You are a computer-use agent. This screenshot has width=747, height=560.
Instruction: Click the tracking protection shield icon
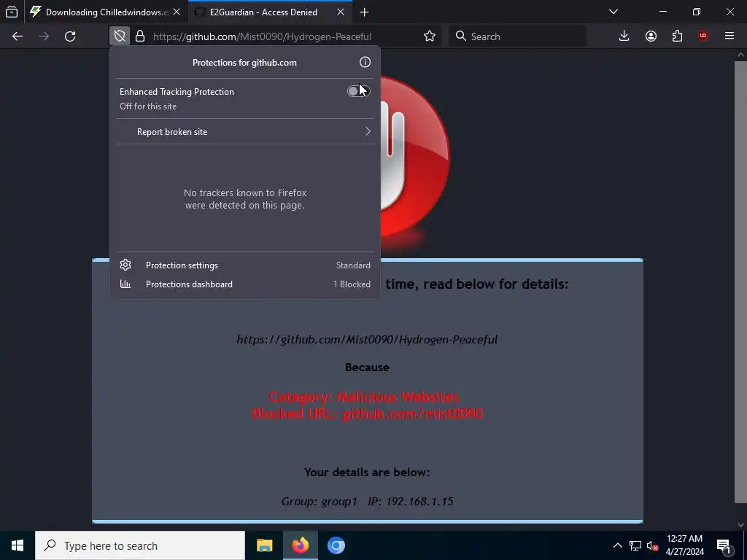tap(120, 36)
